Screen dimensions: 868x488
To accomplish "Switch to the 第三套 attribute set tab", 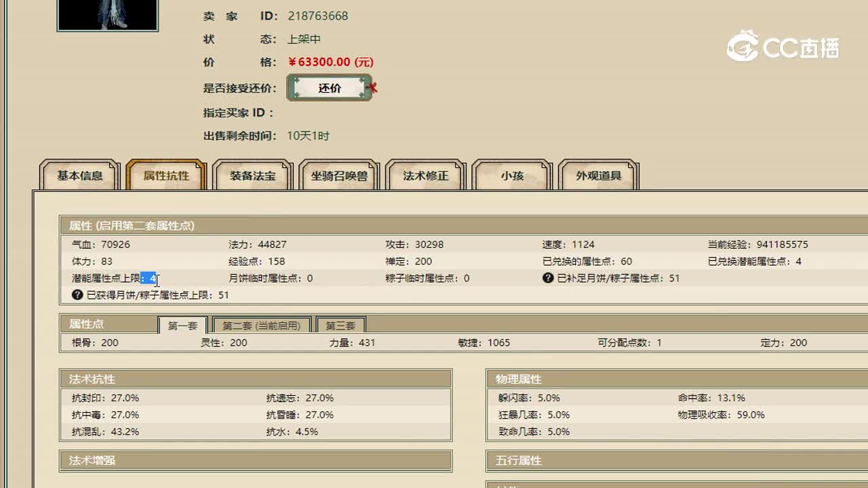I will tap(340, 325).
